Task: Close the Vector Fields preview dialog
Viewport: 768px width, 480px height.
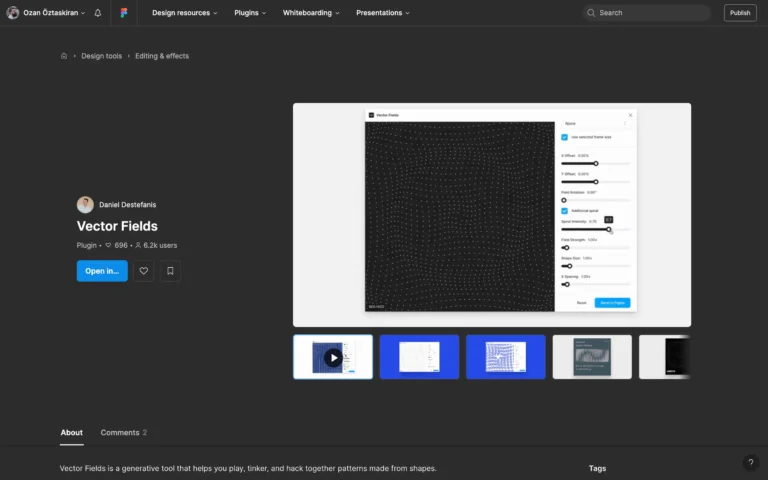Action: coord(630,115)
